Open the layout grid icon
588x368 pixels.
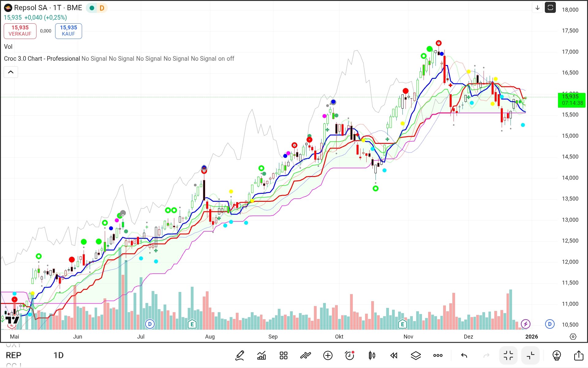tap(284, 355)
